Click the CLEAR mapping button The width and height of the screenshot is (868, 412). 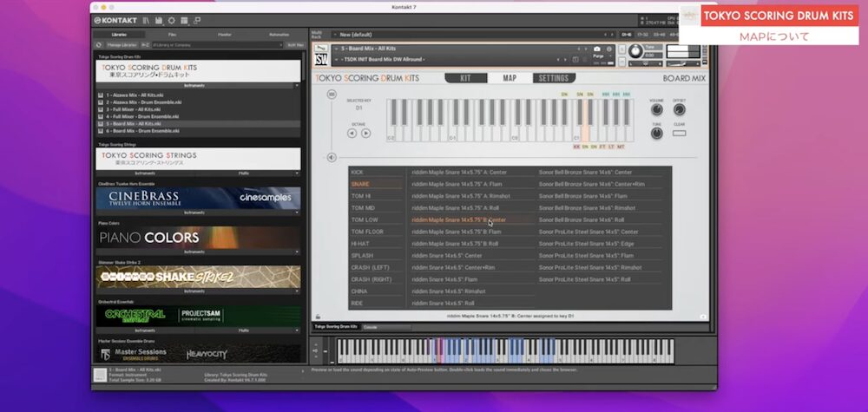680,133
